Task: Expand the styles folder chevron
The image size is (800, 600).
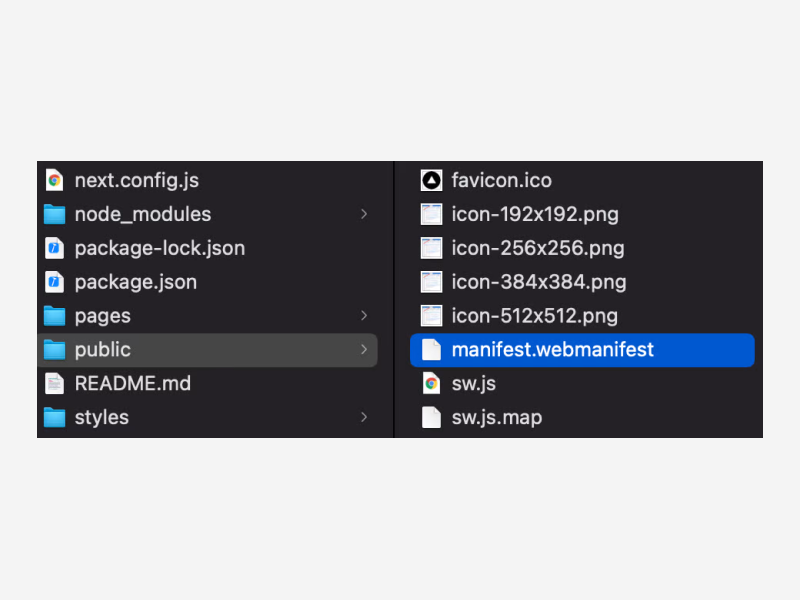Action: point(364,417)
